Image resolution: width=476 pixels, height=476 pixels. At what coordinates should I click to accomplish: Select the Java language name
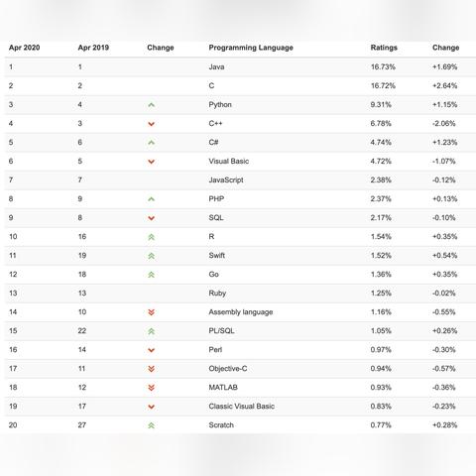(x=216, y=66)
